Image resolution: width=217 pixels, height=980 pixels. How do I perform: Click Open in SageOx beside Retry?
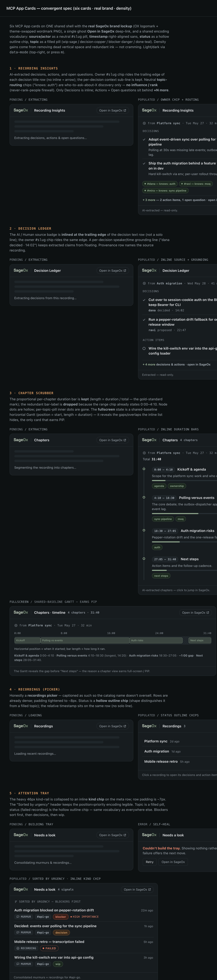click(173, 862)
